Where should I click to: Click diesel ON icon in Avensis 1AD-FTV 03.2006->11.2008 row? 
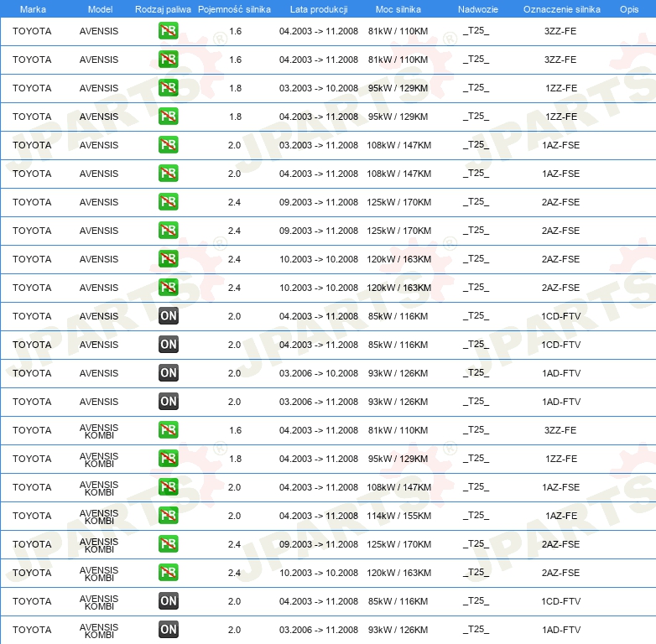point(168,402)
